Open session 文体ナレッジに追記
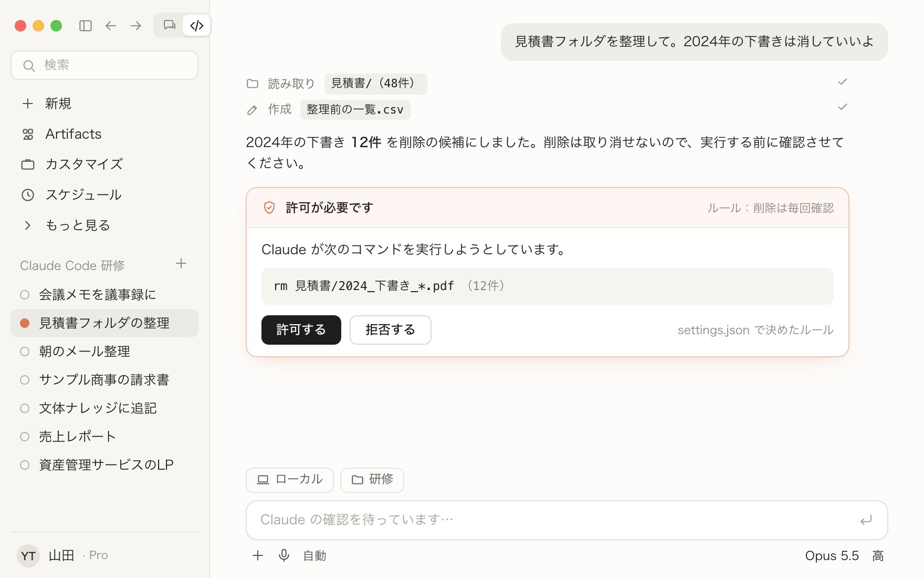Image resolution: width=924 pixels, height=578 pixels. click(104, 408)
